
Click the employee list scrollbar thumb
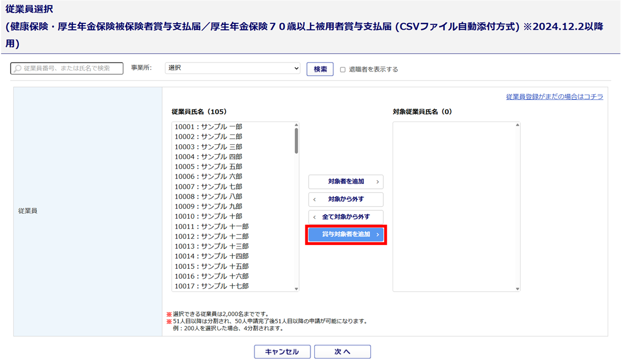coord(296,141)
